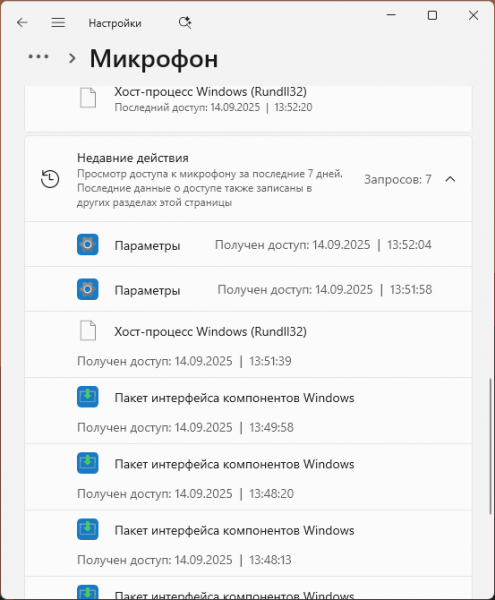Click Параметры gear icon at 13:52:04
Viewport: 495px width, 600px height.
point(88,245)
